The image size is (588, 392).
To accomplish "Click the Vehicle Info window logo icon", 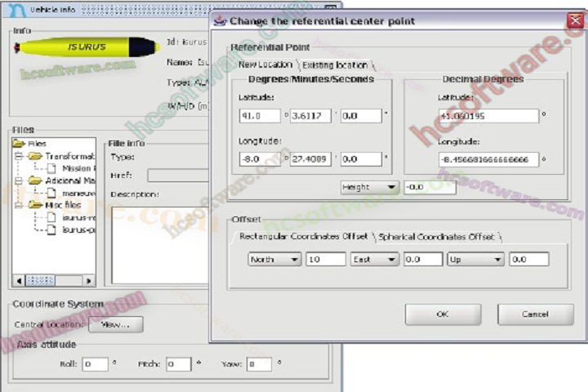I will [17, 10].
